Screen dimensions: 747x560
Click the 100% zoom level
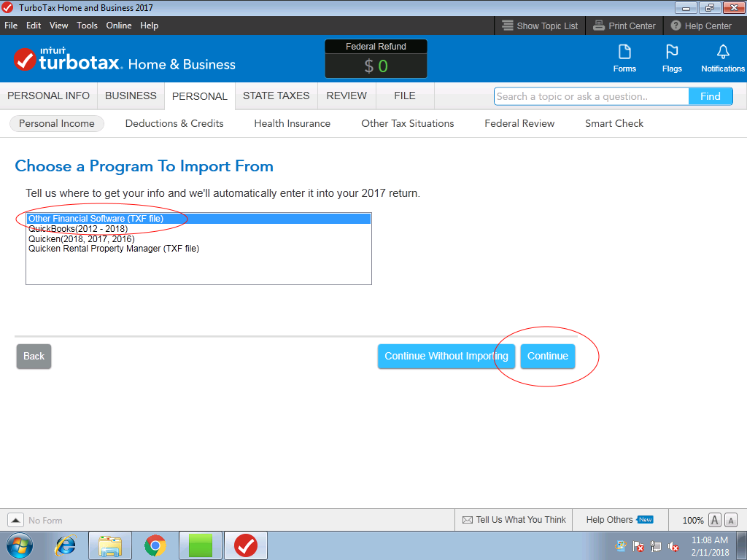(x=693, y=521)
